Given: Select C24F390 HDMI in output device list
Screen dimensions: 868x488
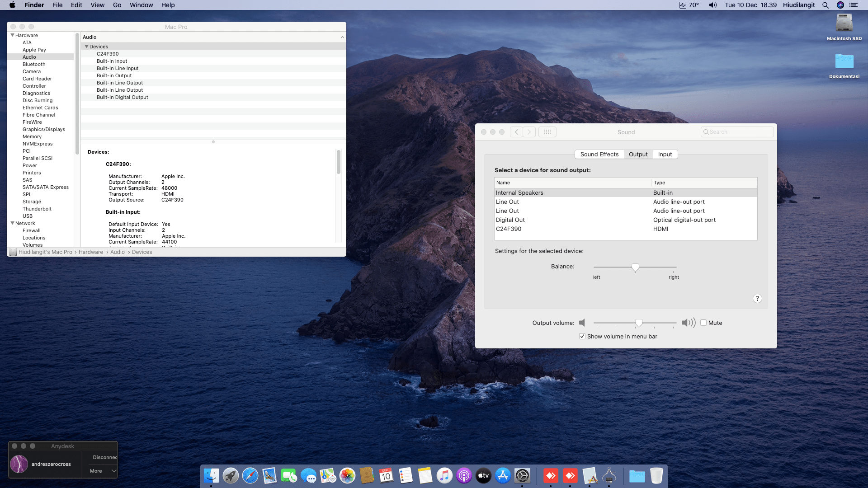Looking at the screenshot, I should (509, 229).
